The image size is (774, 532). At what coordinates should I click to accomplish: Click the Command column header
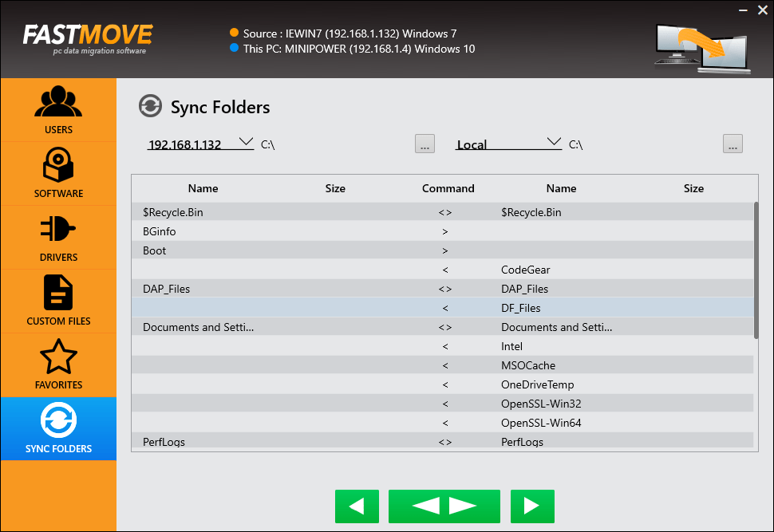(448, 188)
